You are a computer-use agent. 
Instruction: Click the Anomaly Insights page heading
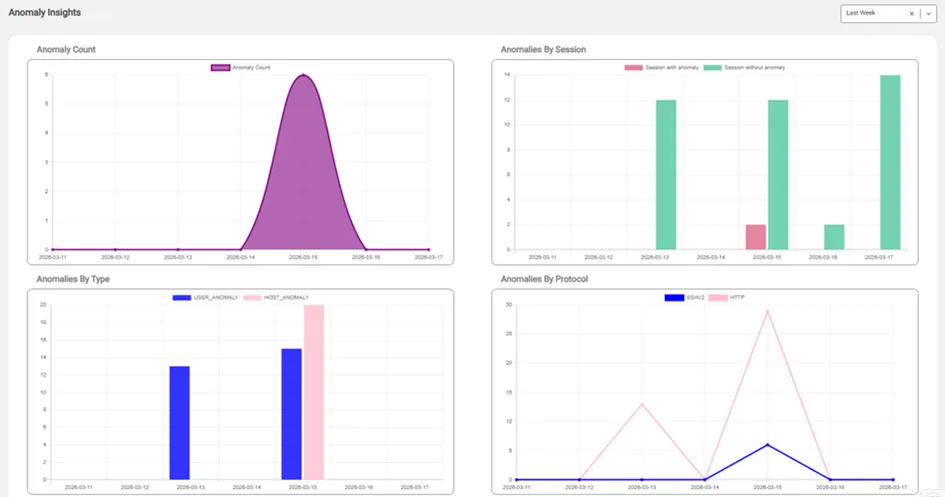(x=45, y=12)
